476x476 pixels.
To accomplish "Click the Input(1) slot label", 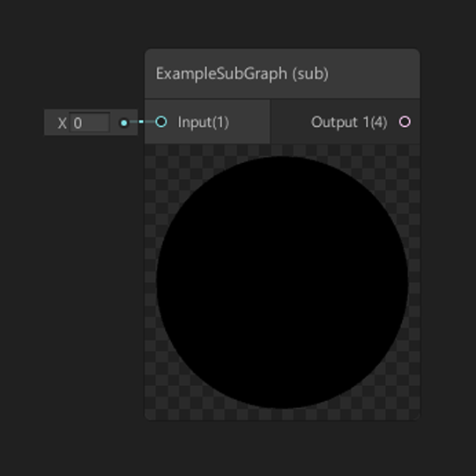I will coord(203,122).
